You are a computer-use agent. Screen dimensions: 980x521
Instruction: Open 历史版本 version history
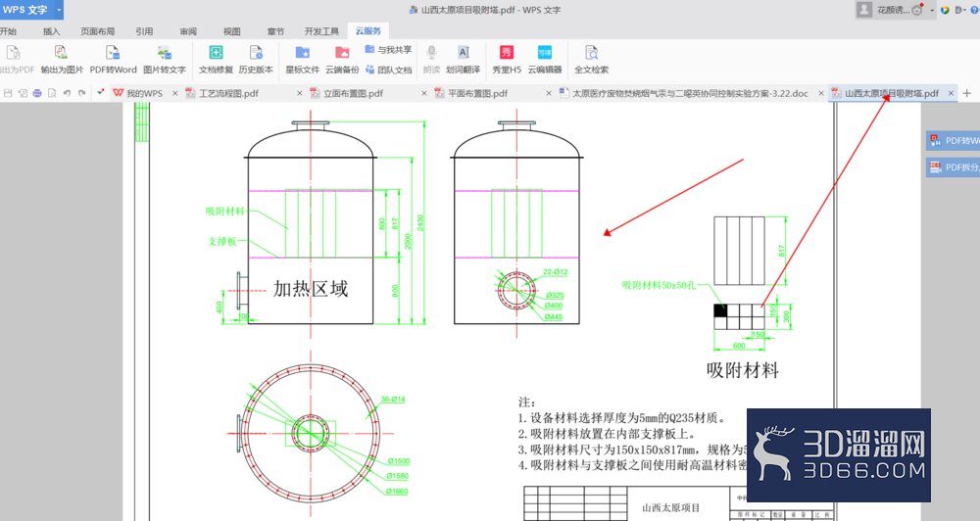pos(256,60)
